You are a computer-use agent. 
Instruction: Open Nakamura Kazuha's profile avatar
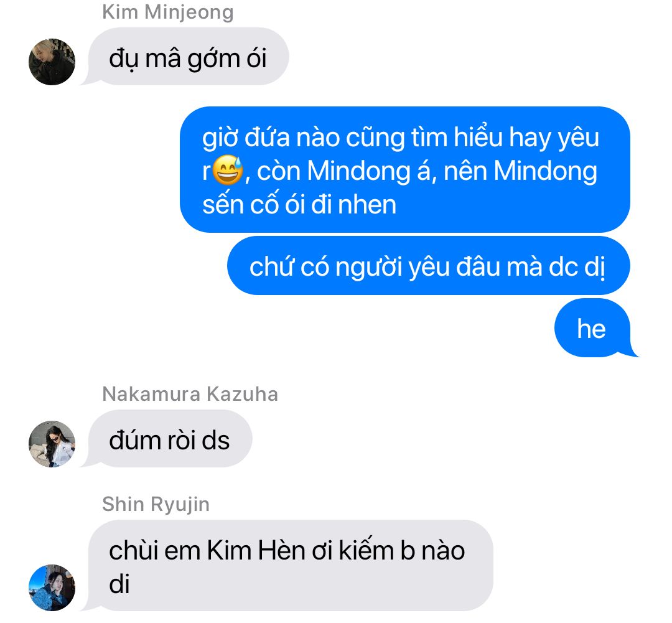[52, 444]
